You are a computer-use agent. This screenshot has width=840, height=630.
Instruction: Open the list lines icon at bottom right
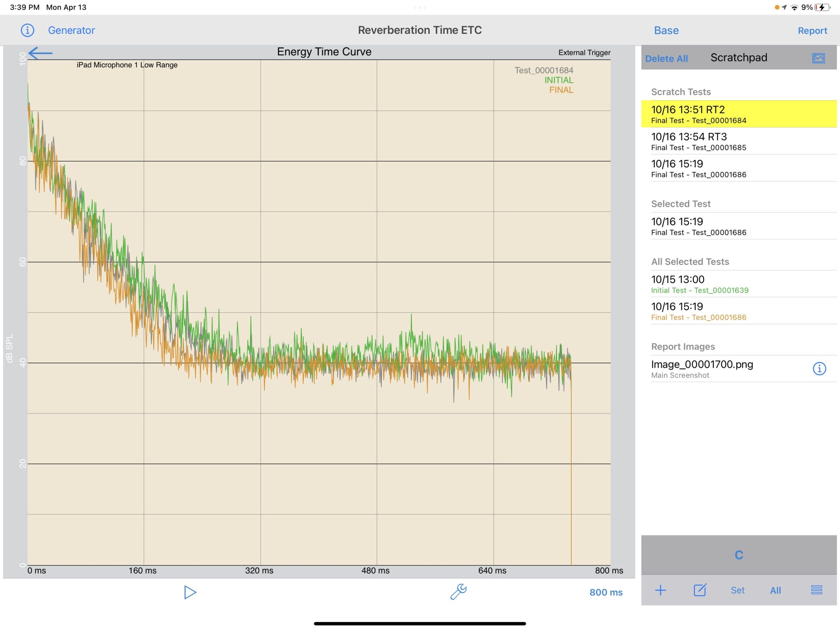click(x=816, y=590)
